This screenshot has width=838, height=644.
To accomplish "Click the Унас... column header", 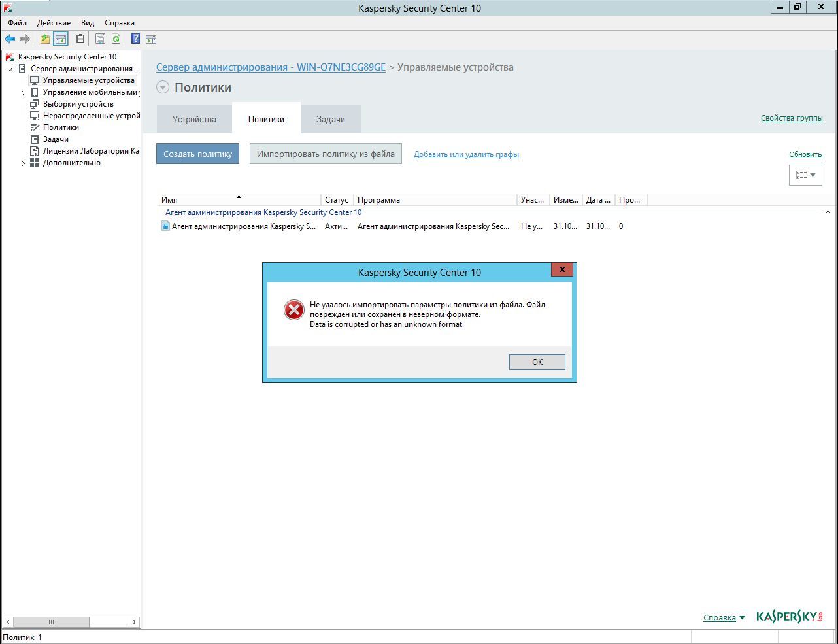I will pos(533,200).
